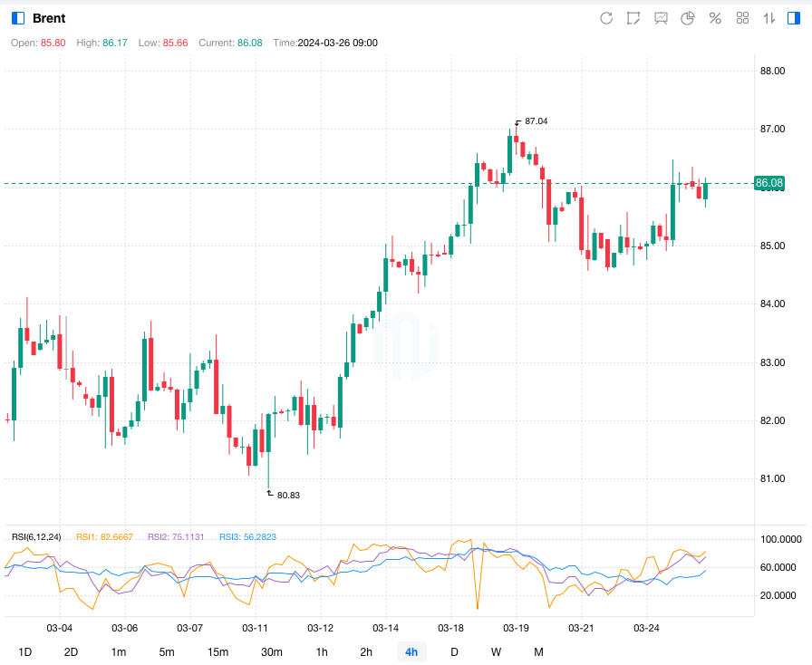
Task: Select the M monthly interval
Action: 538,652
